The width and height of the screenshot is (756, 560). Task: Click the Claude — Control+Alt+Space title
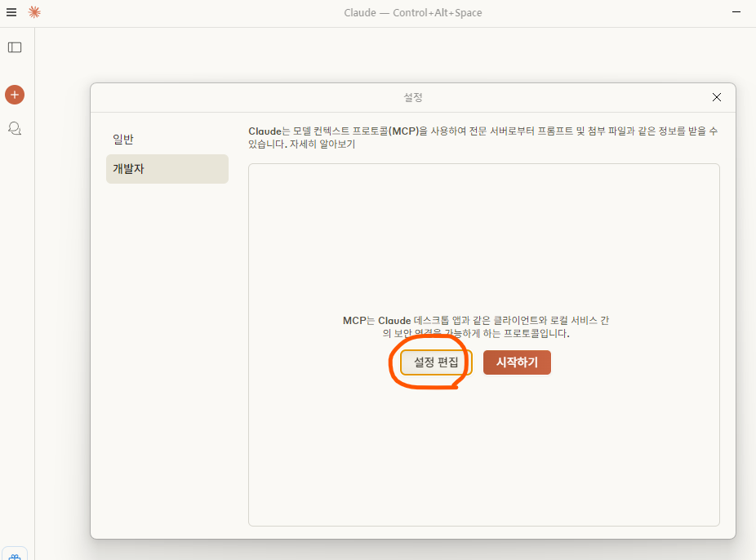[413, 12]
